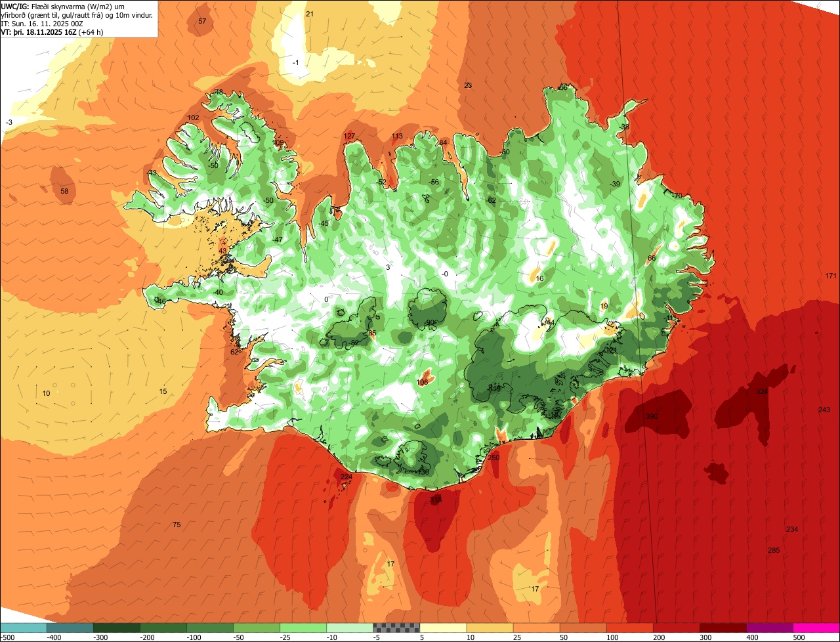Pick the purple 400 to 500 legend swatch
Image resolution: width=840 pixels, height=642 pixels.
(770, 628)
